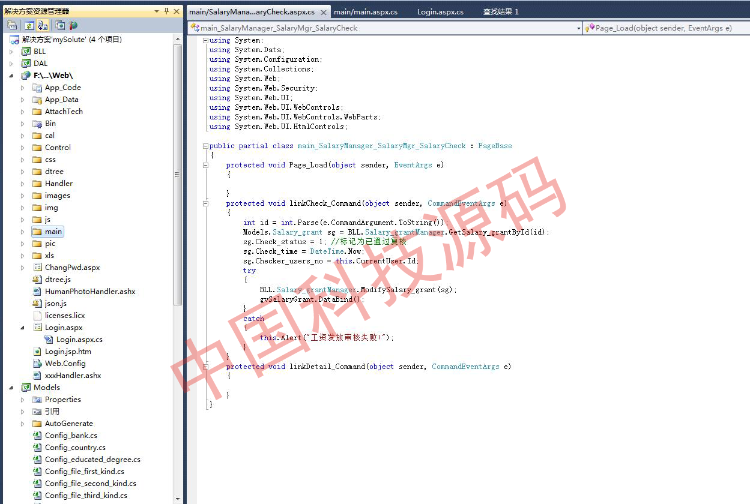Select the solution 'mySolute' root node
Screen dimensions: 750x504
click(66, 39)
